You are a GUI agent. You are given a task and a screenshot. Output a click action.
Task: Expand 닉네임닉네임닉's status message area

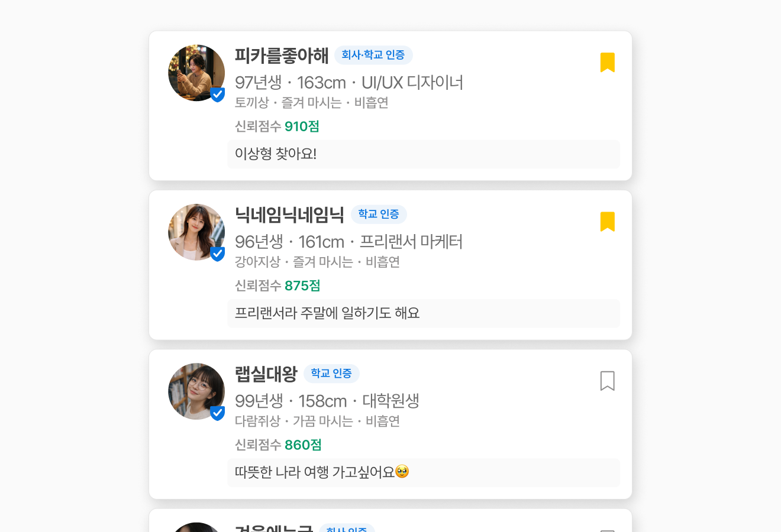pyautogui.click(x=424, y=313)
